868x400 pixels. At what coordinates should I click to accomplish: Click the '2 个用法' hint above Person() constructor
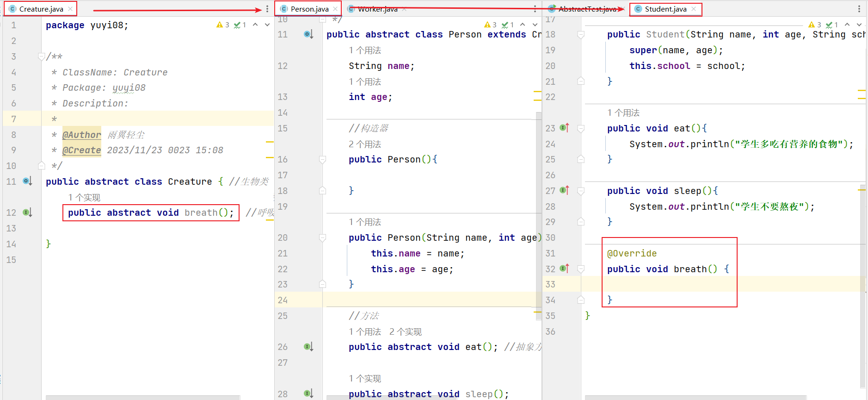tap(365, 144)
